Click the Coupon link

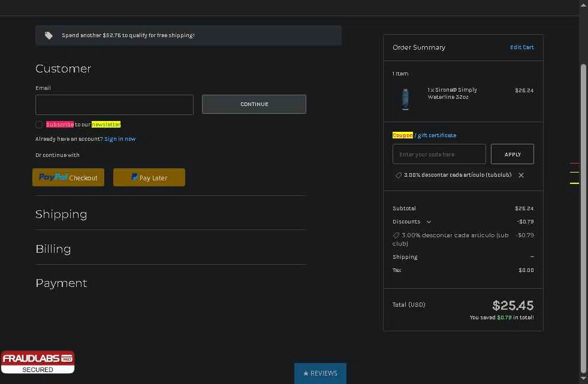click(x=402, y=135)
